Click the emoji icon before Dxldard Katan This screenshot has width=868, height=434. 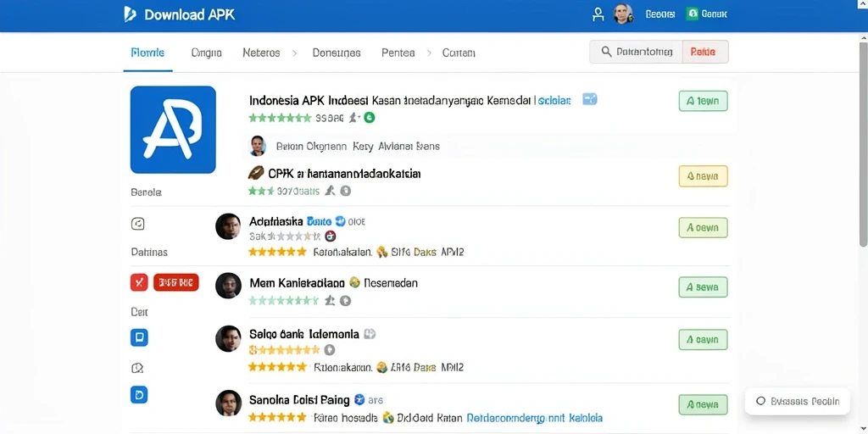pyautogui.click(x=387, y=417)
